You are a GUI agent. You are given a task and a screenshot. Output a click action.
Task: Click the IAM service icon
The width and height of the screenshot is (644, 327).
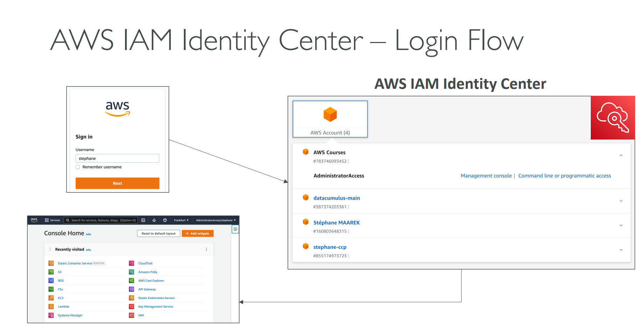click(x=132, y=315)
